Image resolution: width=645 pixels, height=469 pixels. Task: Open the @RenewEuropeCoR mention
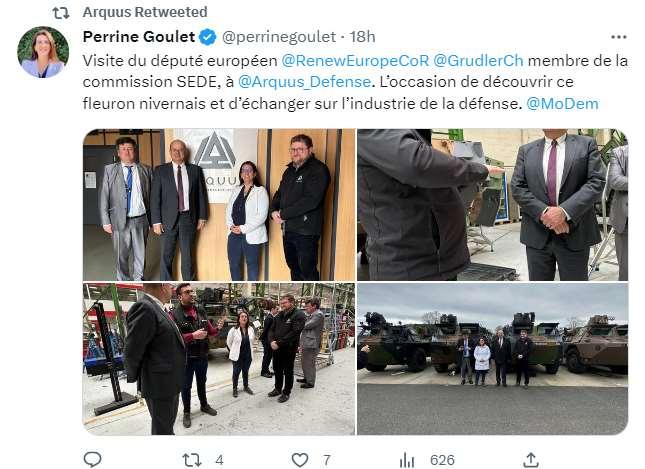pyautogui.click(x=355, y=61)
